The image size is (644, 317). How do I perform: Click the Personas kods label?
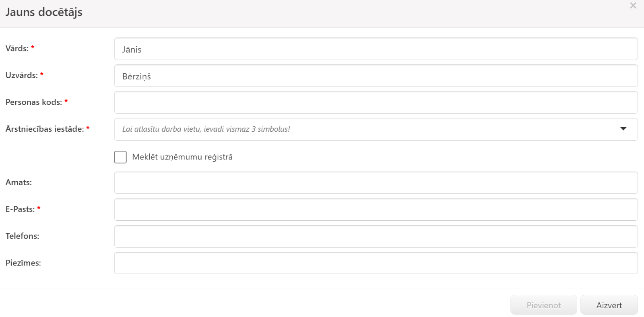34,102
